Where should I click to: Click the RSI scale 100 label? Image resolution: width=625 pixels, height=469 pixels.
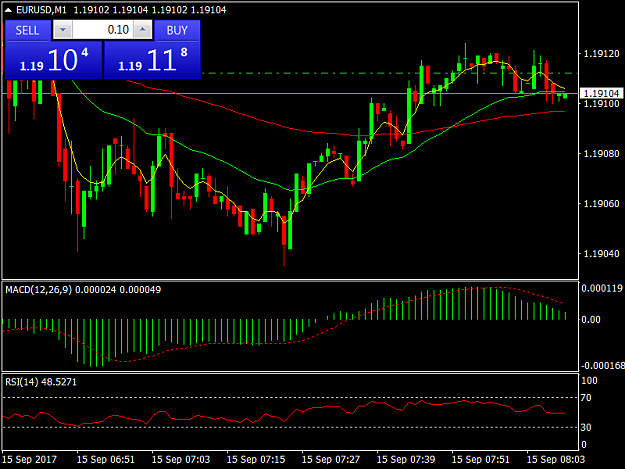pyautogui.click(x=589, y=381)
